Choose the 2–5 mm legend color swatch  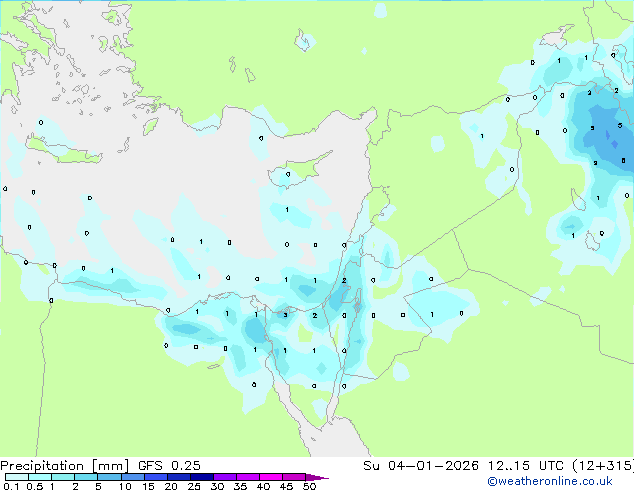(x=86, y=477)
